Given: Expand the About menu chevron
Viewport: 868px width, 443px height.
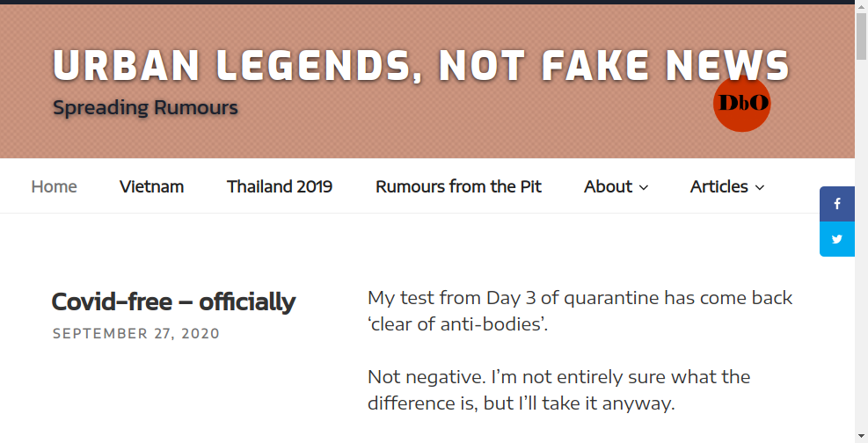Looking at the screenshot, I should pos(643,187).
